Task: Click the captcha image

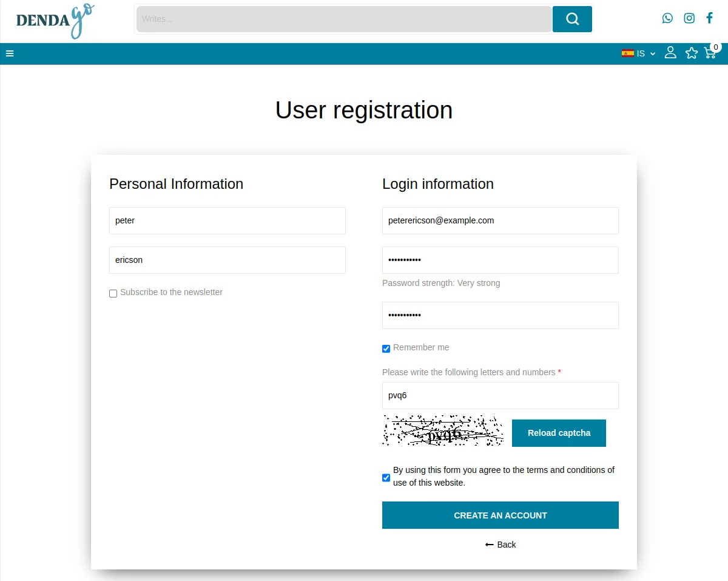Action: 443,431
